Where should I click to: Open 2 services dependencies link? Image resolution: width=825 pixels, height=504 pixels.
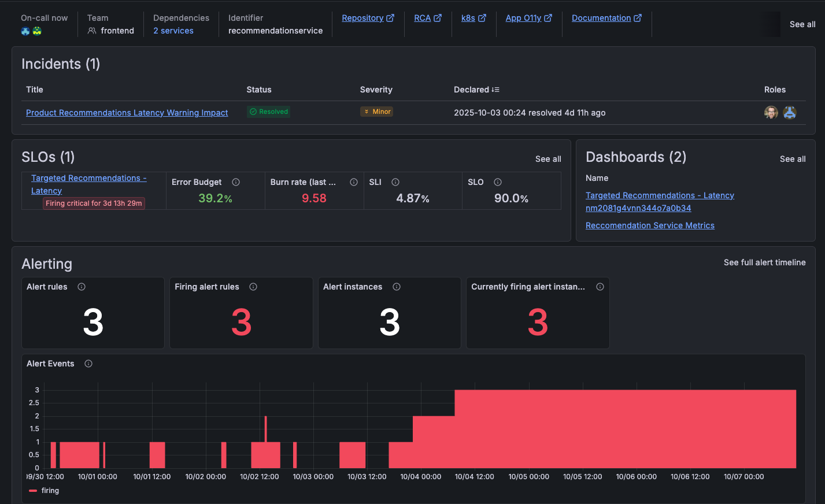click(x=173, y=31)
